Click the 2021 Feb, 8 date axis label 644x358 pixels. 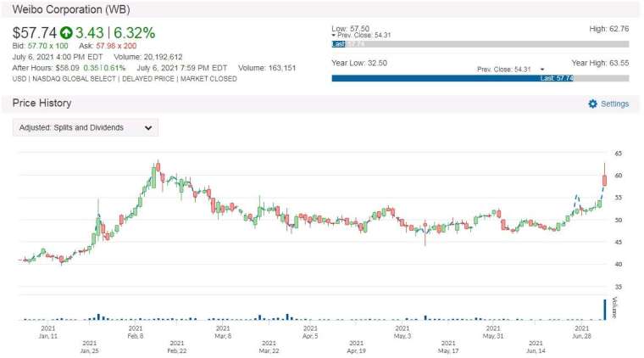point(136,332)
